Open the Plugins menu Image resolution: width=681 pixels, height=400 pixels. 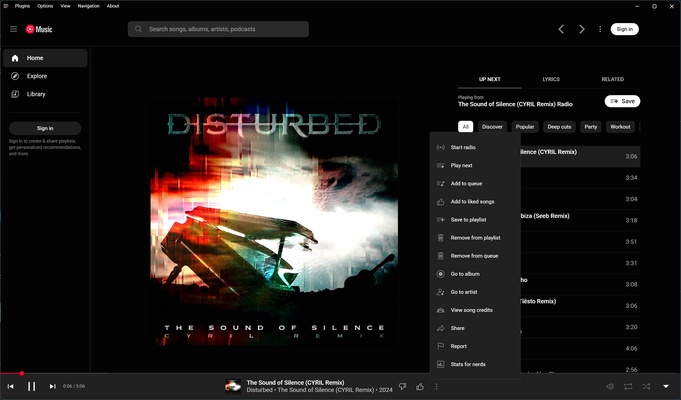(22, 6)
